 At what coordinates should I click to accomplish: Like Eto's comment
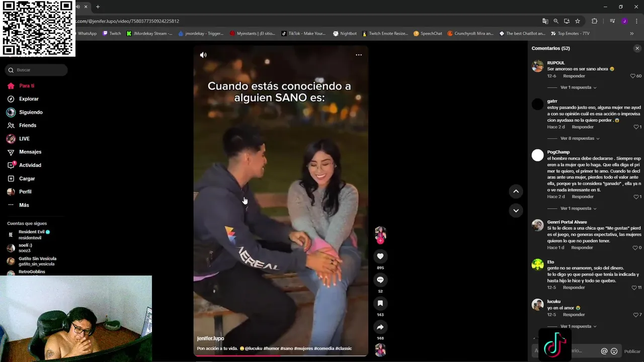coord(634,288)
